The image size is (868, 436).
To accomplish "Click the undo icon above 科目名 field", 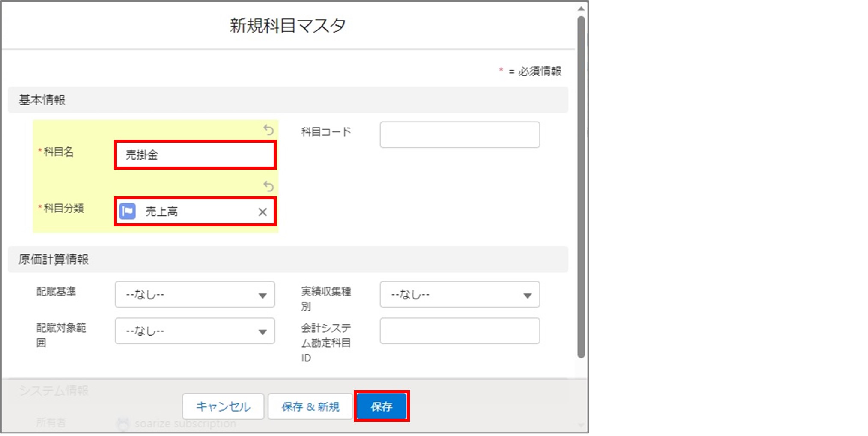I will click(x=268, y=130).
